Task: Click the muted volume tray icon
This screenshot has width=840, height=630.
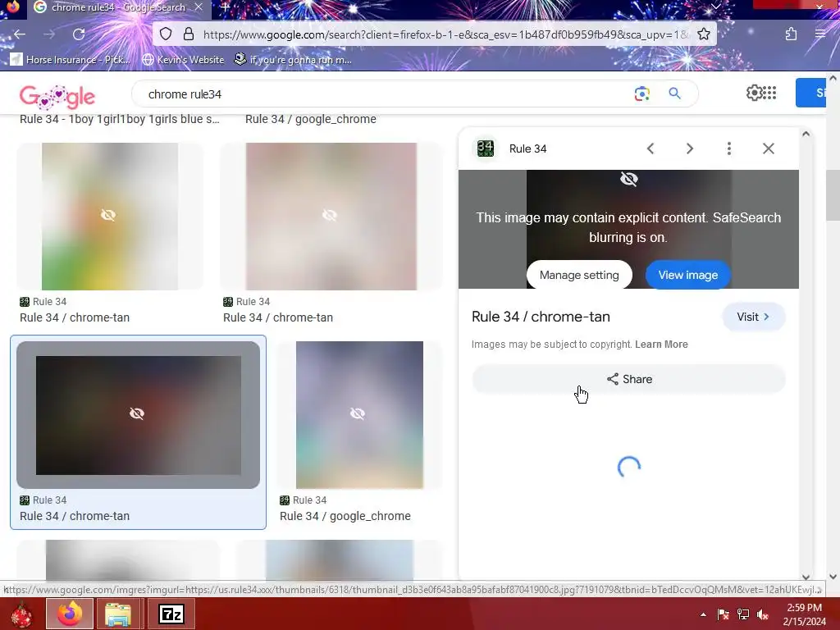Action: click(763, 614)
